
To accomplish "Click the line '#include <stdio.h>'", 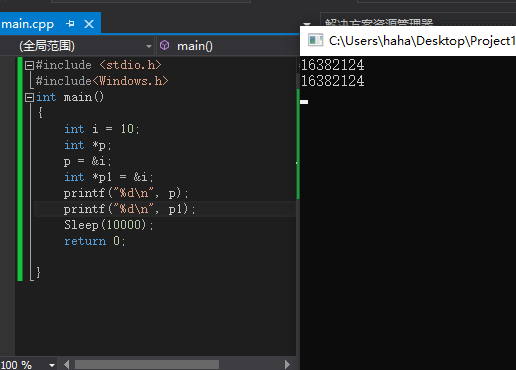I will (x=98, y=65).
